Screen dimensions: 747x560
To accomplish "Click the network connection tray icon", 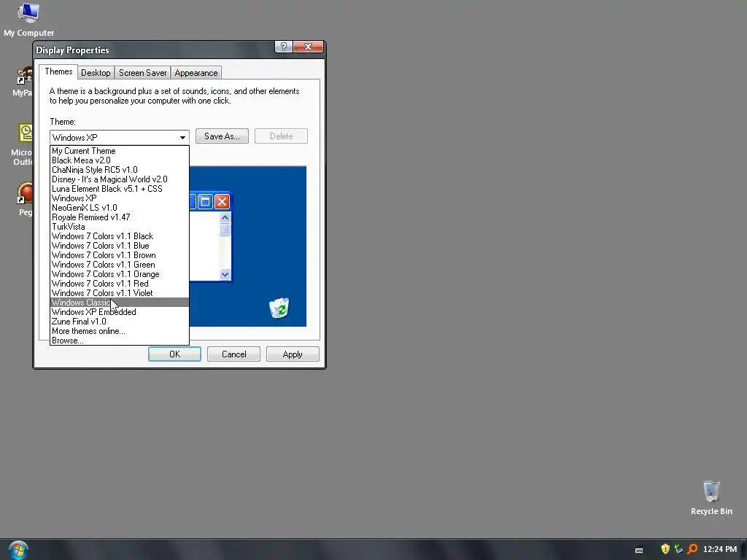I will click(678, 549).
